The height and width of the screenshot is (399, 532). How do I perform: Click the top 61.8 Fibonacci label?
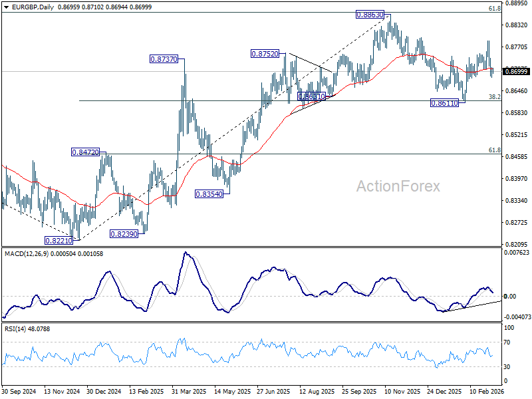(x=494, y=9)
